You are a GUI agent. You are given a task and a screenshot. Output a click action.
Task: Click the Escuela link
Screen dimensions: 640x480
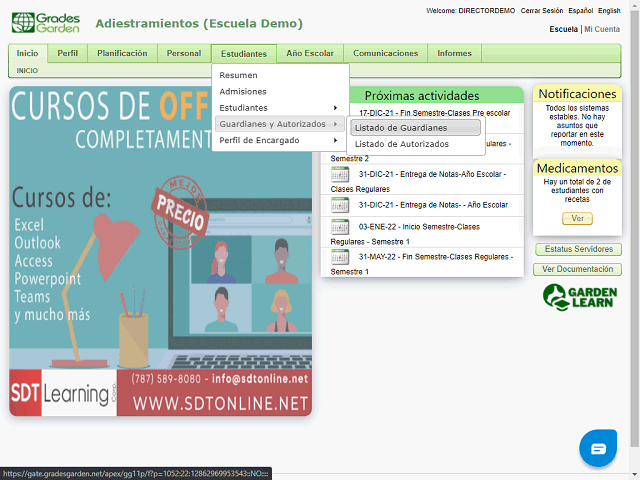[x=563, y=29]
